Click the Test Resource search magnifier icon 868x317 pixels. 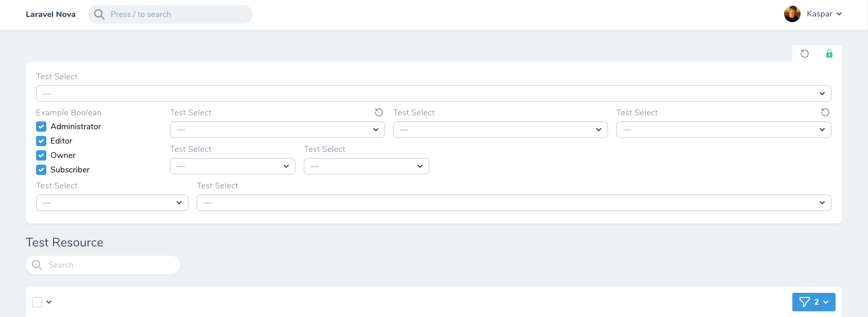37,265
